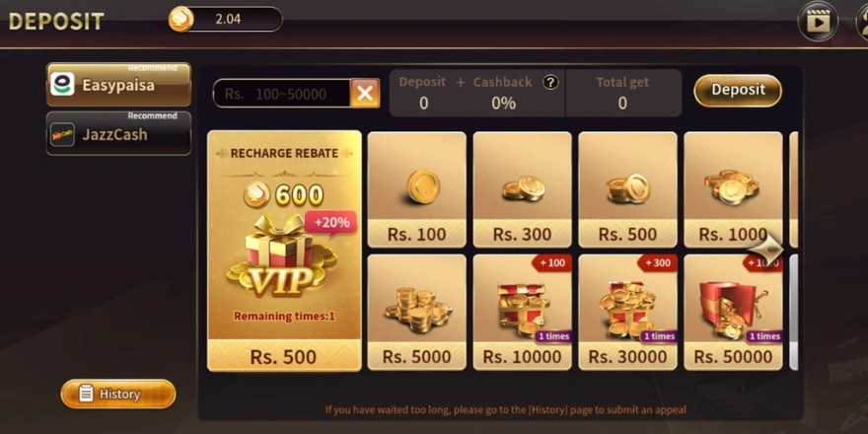
Task: Select the Rs. 50000 red gift box package
Action: [733, 313]
